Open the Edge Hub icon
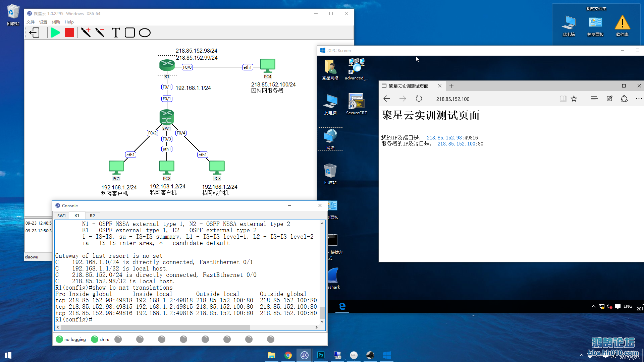 point(594,99)
